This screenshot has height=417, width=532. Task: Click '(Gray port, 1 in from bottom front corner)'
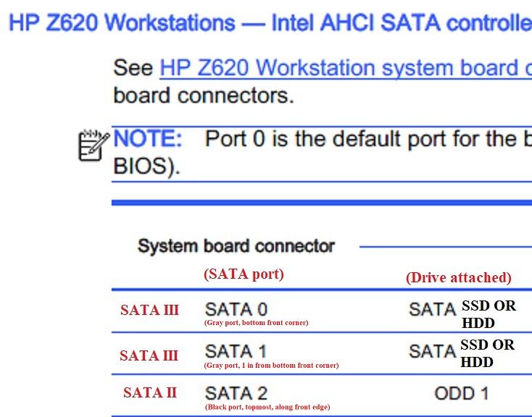click(271, 365)
